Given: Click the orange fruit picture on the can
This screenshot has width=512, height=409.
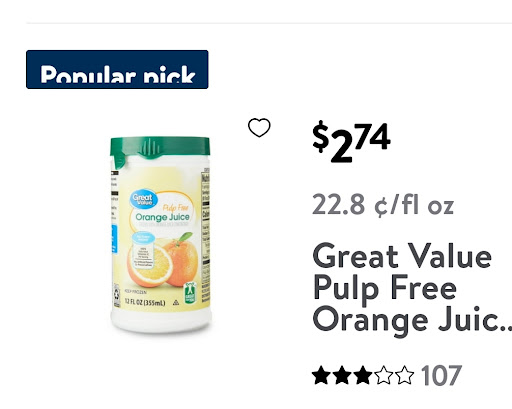Looking at the screenshot, I should [x=163, y=262].
